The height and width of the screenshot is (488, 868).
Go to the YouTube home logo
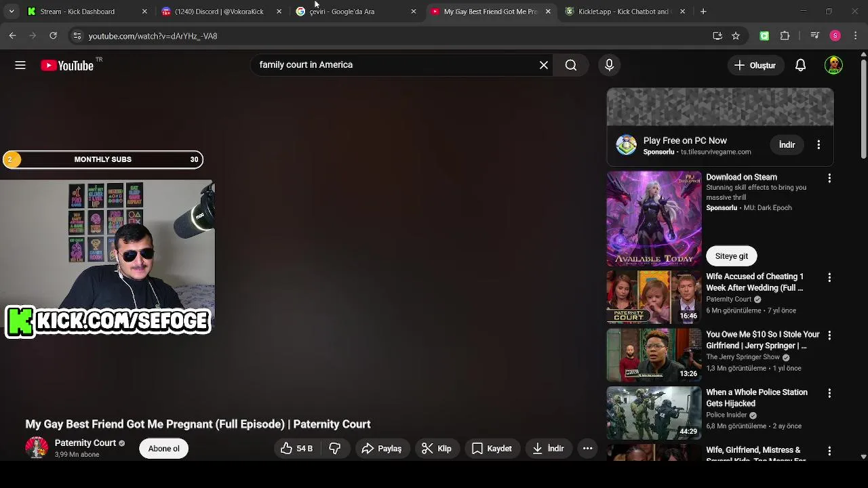click(x=66, y=66)
